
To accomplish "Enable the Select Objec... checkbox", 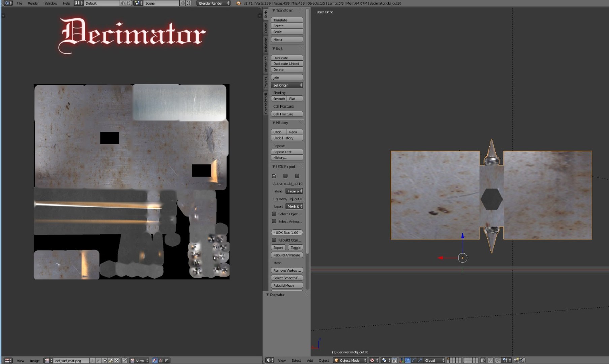I will [x=274, y=214].
